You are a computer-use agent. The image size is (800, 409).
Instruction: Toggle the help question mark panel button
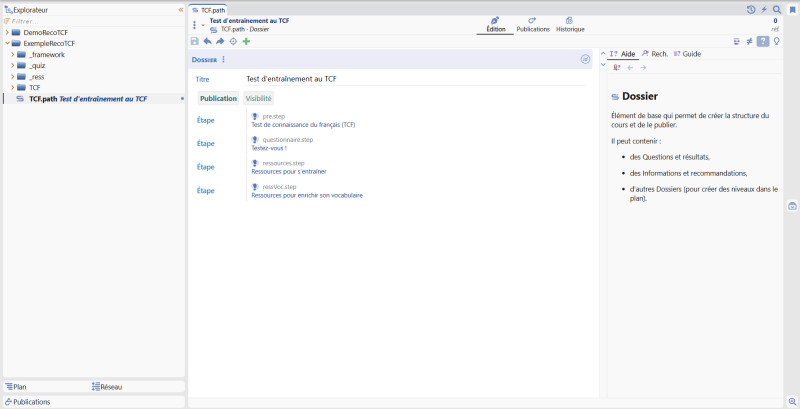pos(763,42)
